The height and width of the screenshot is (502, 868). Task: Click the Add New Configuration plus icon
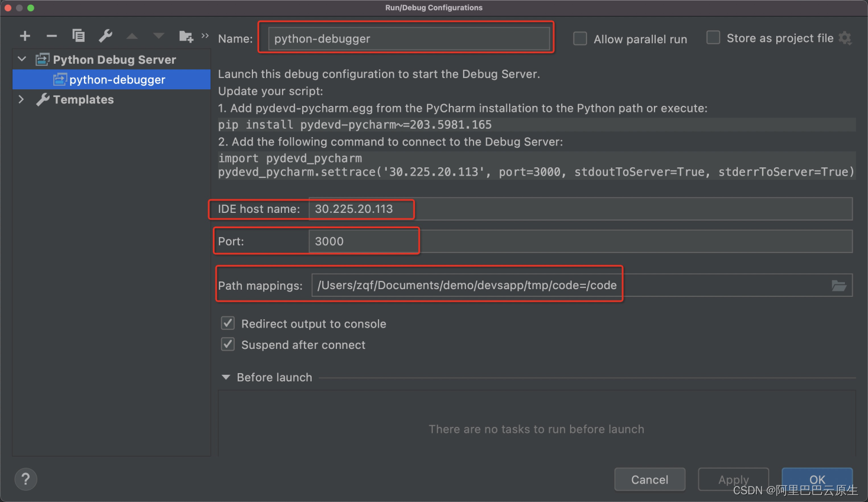[25, 36]
